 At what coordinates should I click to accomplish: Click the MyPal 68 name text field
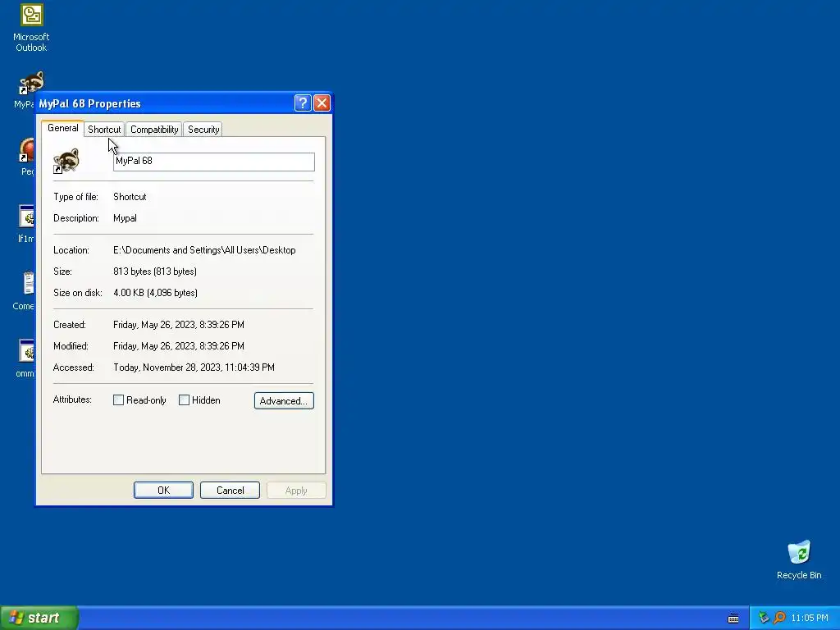[x=214, y=162]
